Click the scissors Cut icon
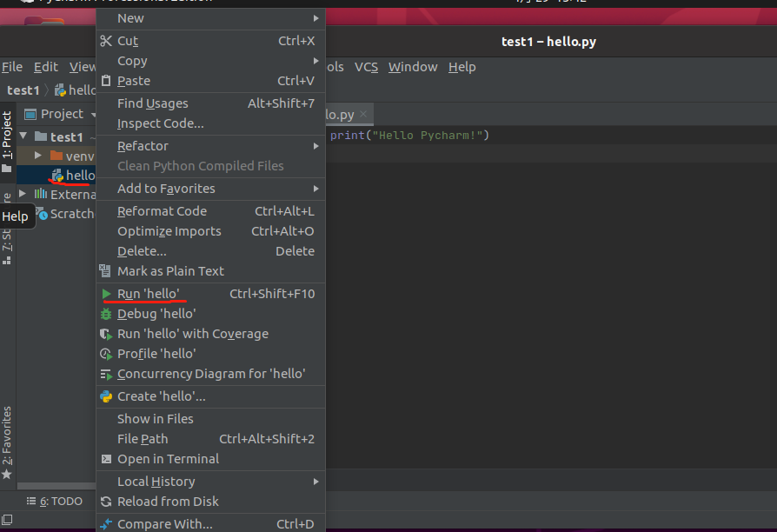Screen dimensions: 777x532 (105, 41)
